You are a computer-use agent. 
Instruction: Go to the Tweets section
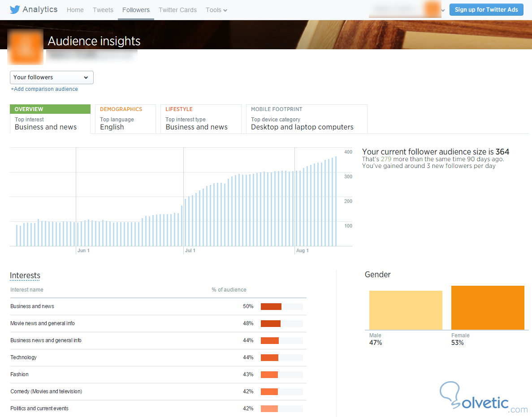103,10
